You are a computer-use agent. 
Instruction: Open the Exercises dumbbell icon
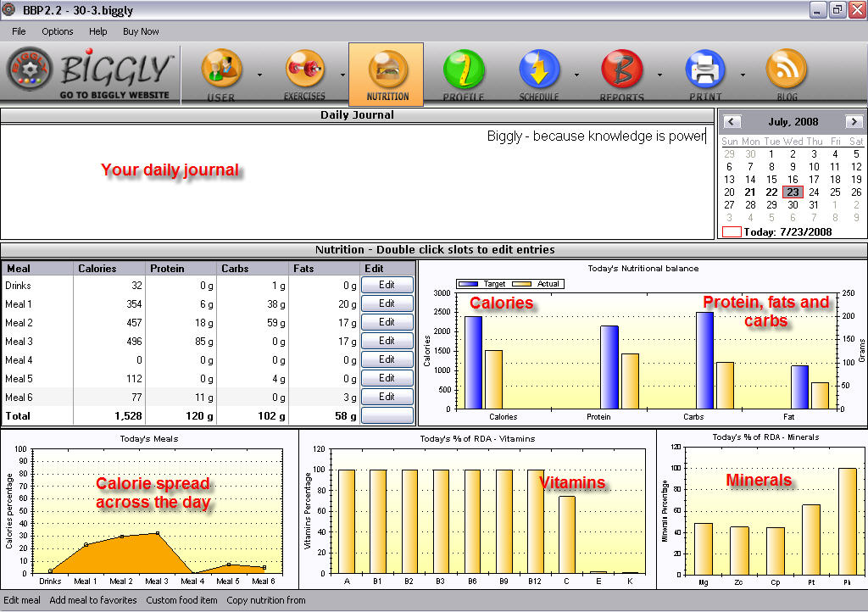(x=304, y=70)
